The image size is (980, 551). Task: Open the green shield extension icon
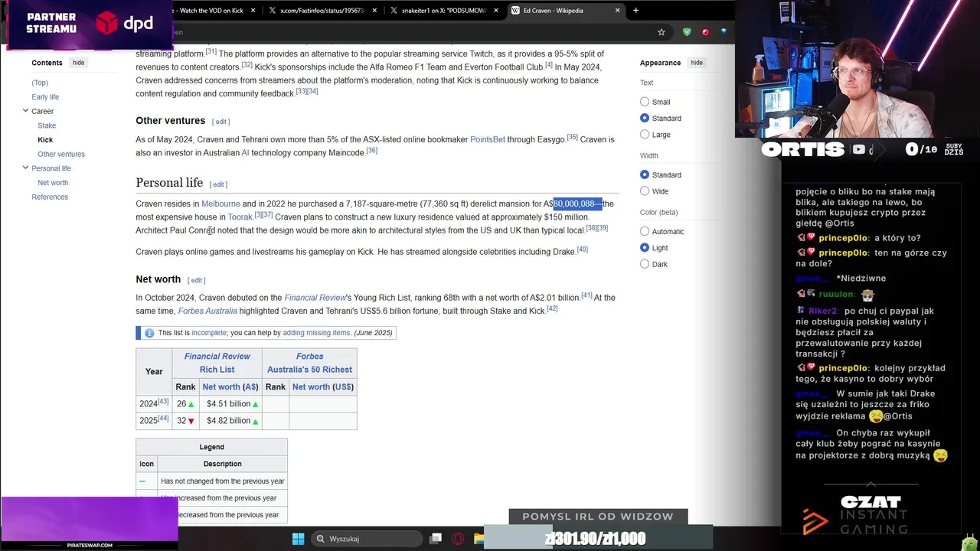(687, 32)
